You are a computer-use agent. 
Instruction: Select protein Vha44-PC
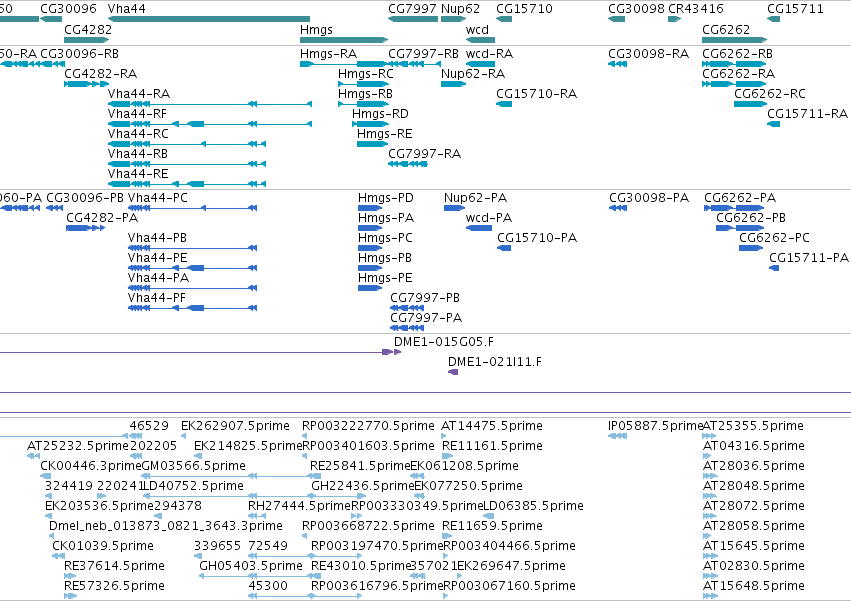coord(193,208)
